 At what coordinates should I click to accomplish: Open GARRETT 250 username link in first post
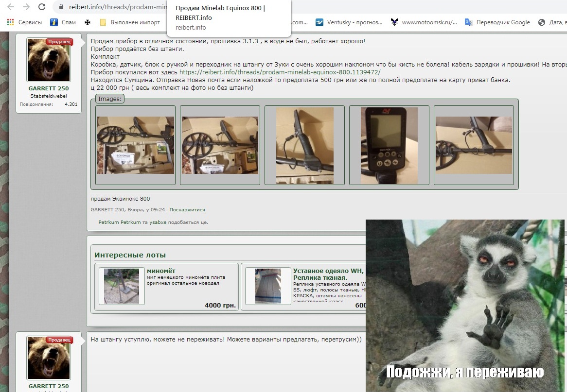click(49, 88)
